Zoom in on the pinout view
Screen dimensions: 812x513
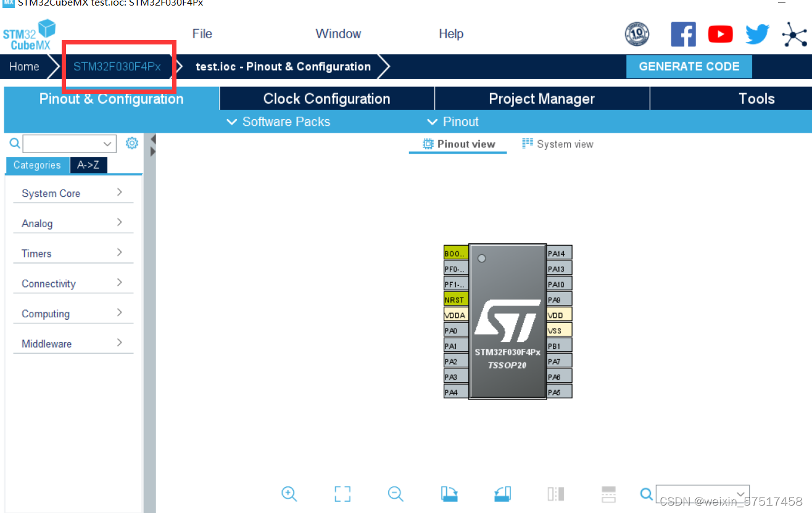289,493
